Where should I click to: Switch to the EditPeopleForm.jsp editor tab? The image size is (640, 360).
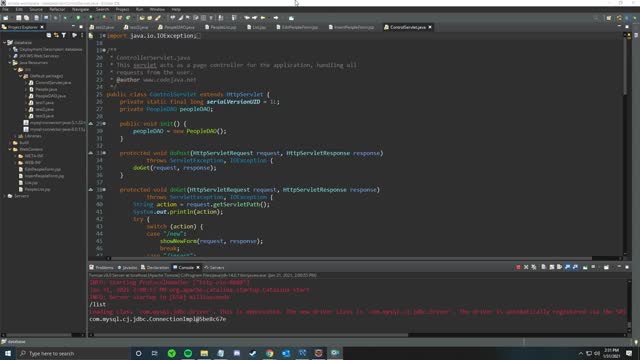coord(298,27)
